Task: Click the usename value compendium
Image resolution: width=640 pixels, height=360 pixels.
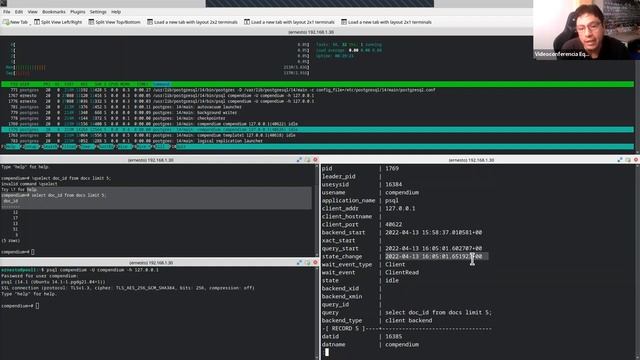Action: [402, 192]
